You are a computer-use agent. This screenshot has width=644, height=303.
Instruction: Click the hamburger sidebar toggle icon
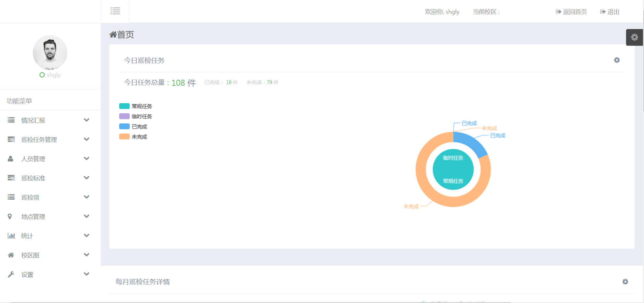tap(115, 11)
